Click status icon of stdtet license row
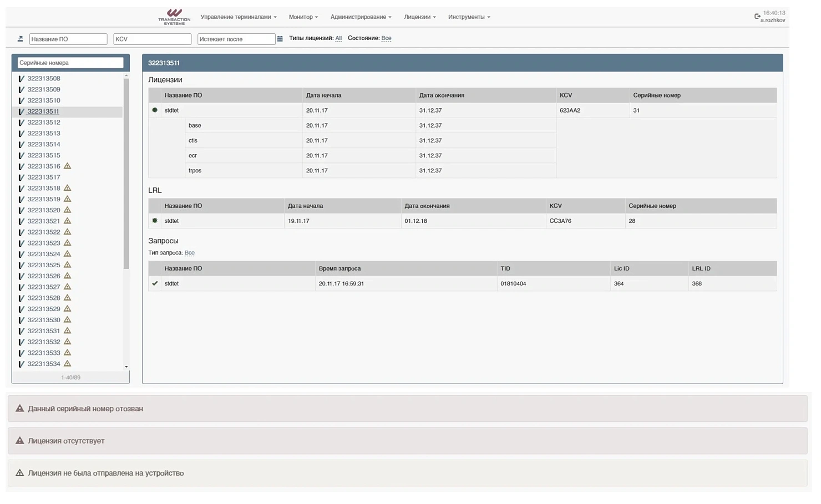This screenshot has height=504, width=821. click(155, 110)
